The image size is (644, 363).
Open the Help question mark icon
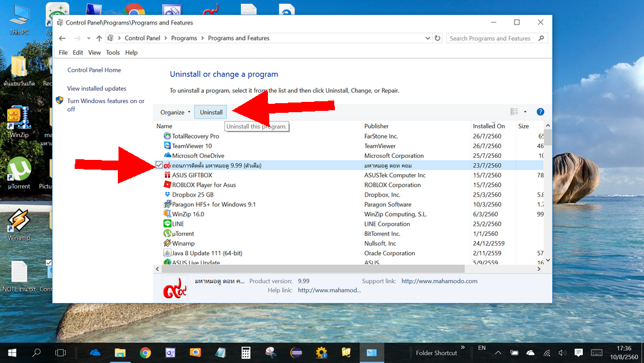540,112
